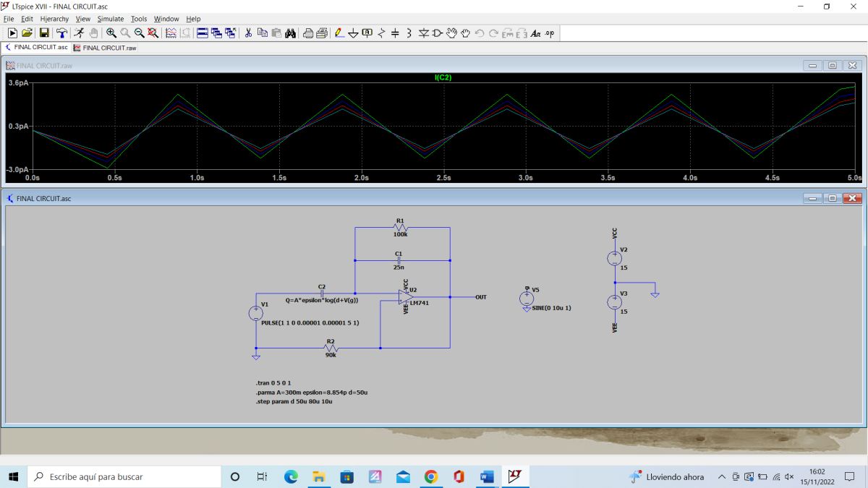Switch to the FINAL CIRCUIT.raw tab
The width and height of the screenshot is (868, 488).
click(x=105, y=48)
